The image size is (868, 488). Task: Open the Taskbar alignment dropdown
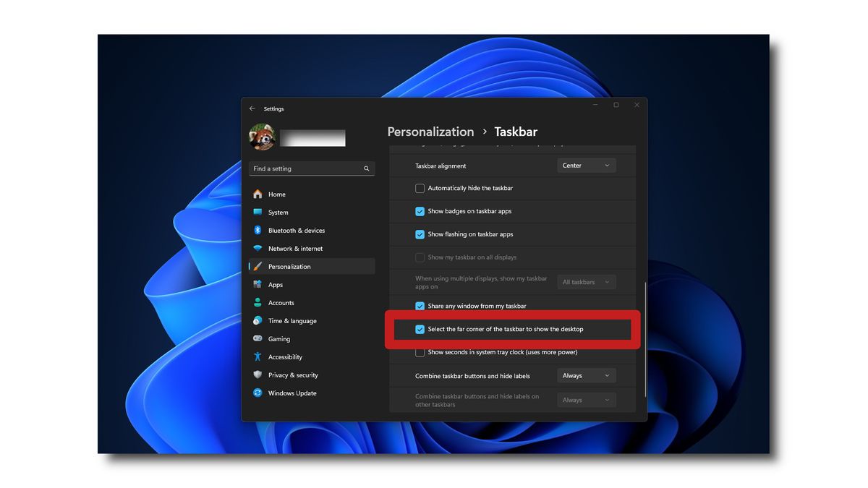point(586,165)
